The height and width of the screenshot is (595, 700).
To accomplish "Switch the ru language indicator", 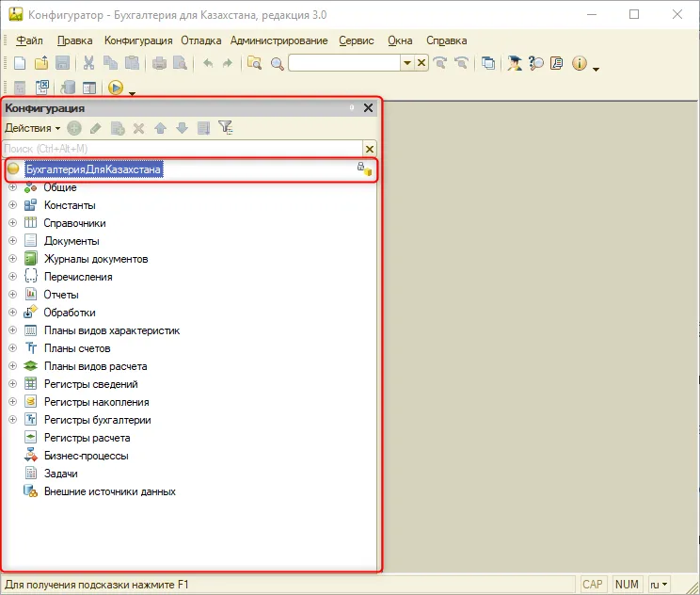I will pyautogui.click(x=659, y=585).
